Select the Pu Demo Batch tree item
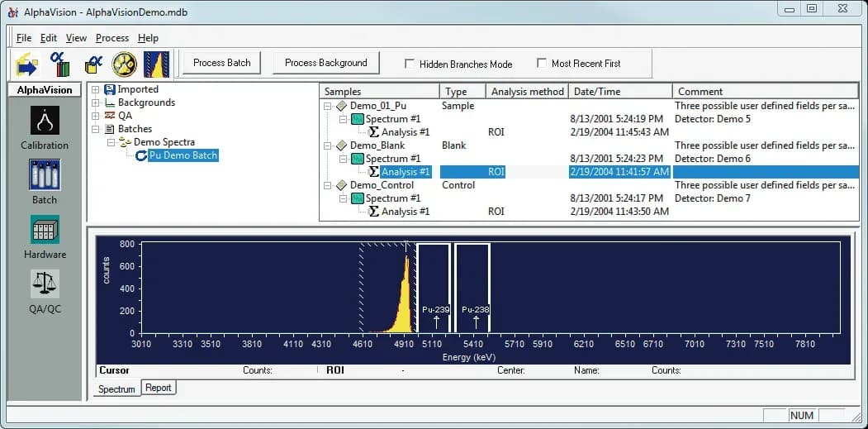 [x=184, y=155]
